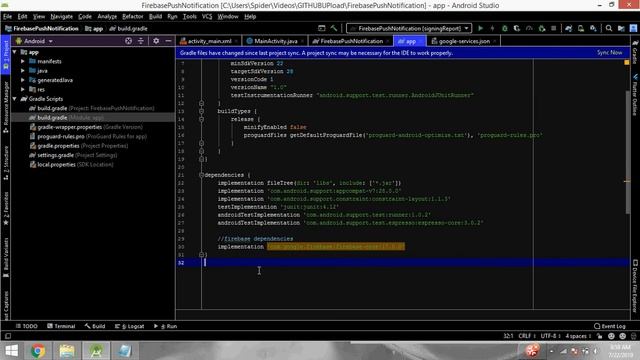
Task: Toggle the Build Variants side panel
Action: pos(6,258)
